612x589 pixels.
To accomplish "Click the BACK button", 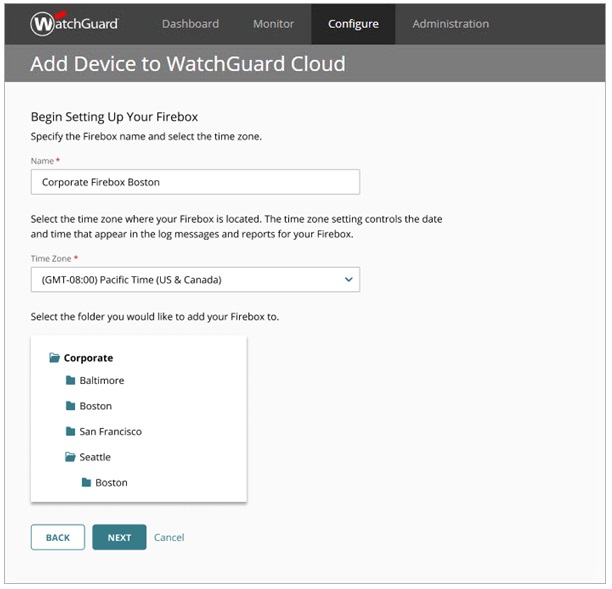I will pos(58,537).
